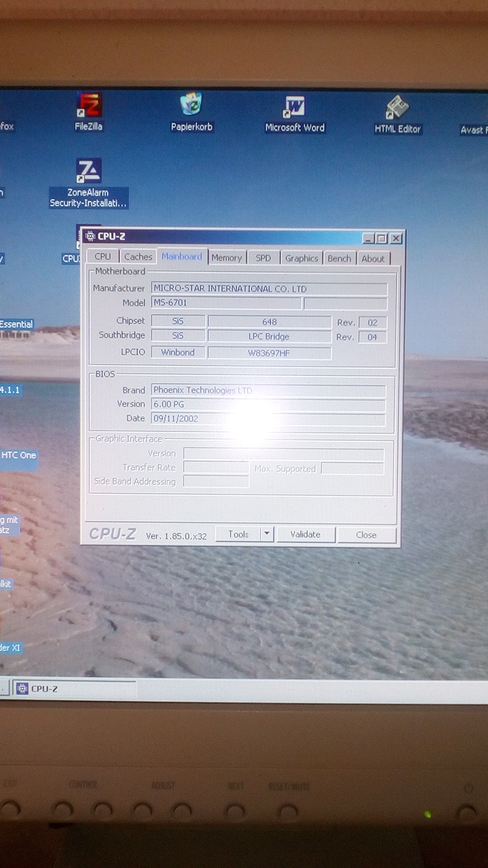Viewport: 488px width, 868px height.
Task: Click the Chipset vendor SiS field
Action: [178, 321]
